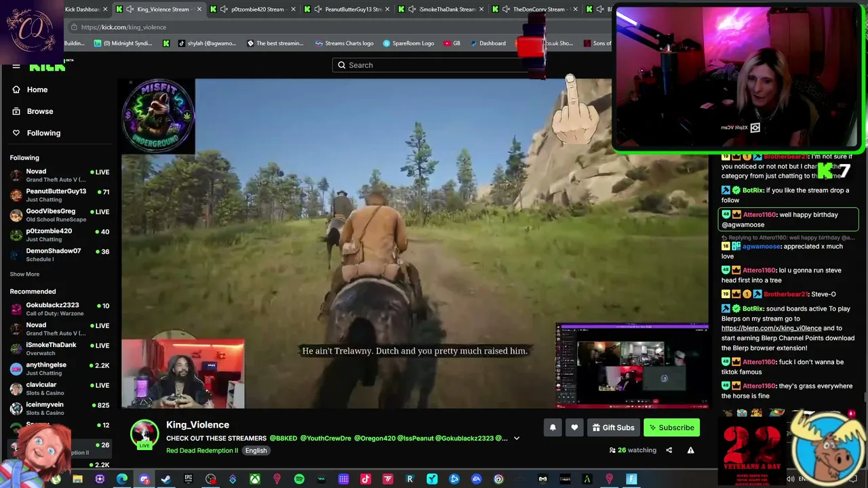Close the King_Violence Stream tab

point(199,9)
